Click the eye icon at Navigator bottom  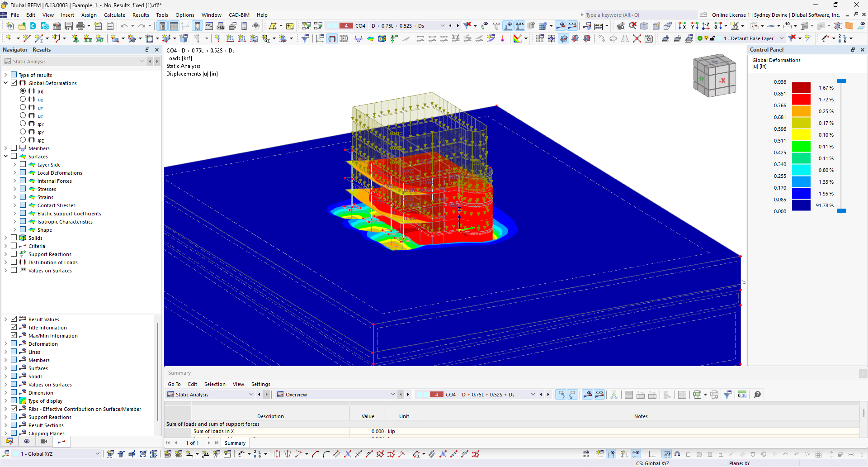tap(27, 441)
